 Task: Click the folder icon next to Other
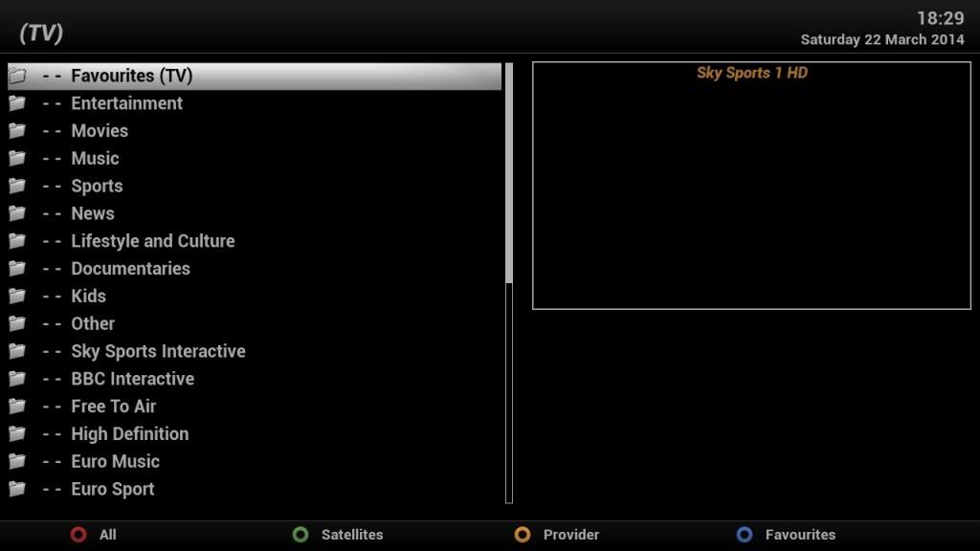(17, 323)
